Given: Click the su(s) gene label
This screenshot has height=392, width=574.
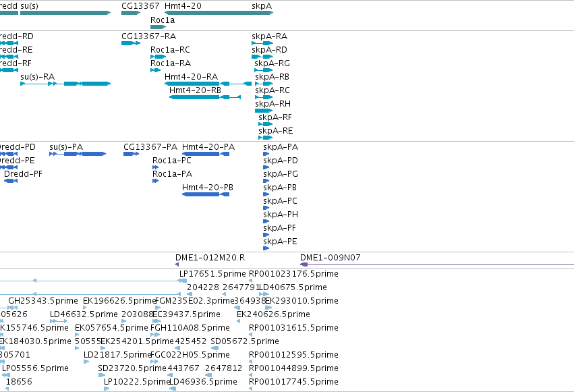Looking at the screenshot, I should coord(29,6).
